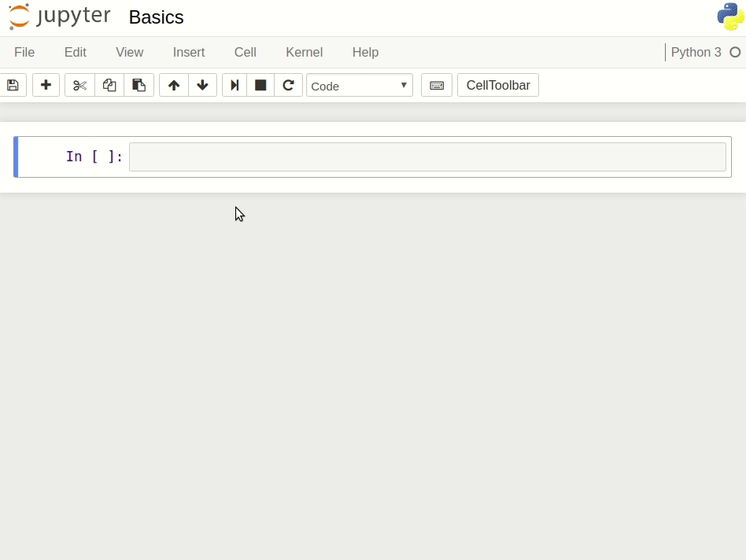This screenshot has height=560, width=746.
Task: Run the cell with the step-forward icon
Action: [235, 85]
